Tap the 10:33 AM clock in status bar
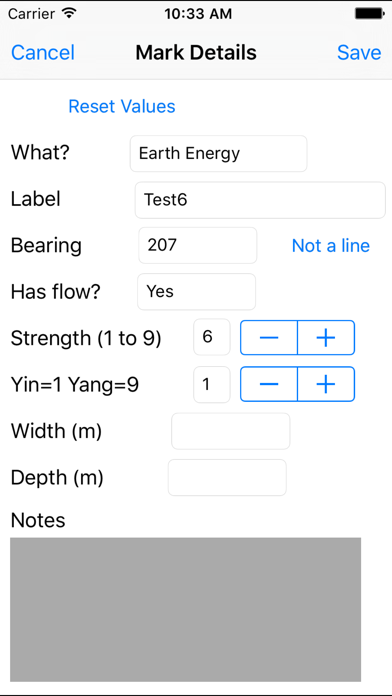The image size is (392, 696). (x=198, y=14)
